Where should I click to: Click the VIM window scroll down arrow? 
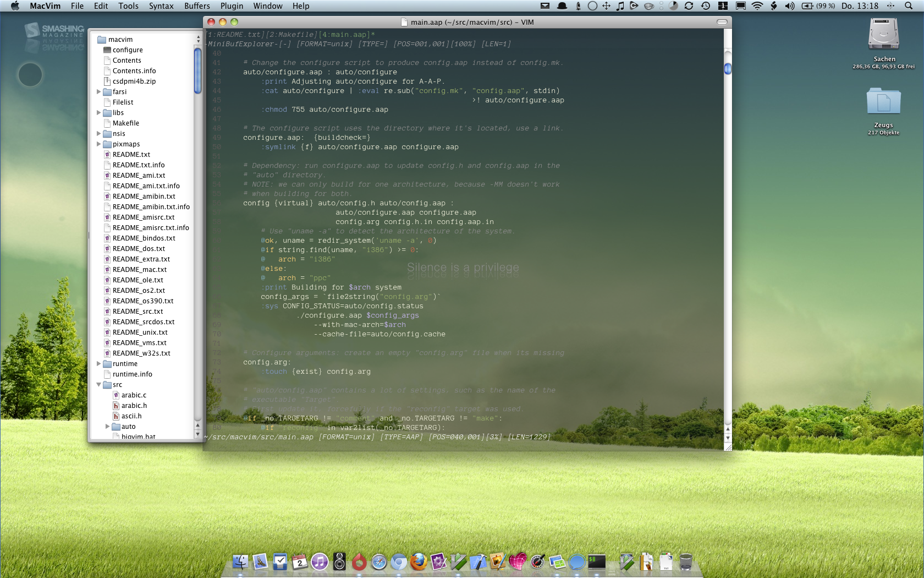728,438
